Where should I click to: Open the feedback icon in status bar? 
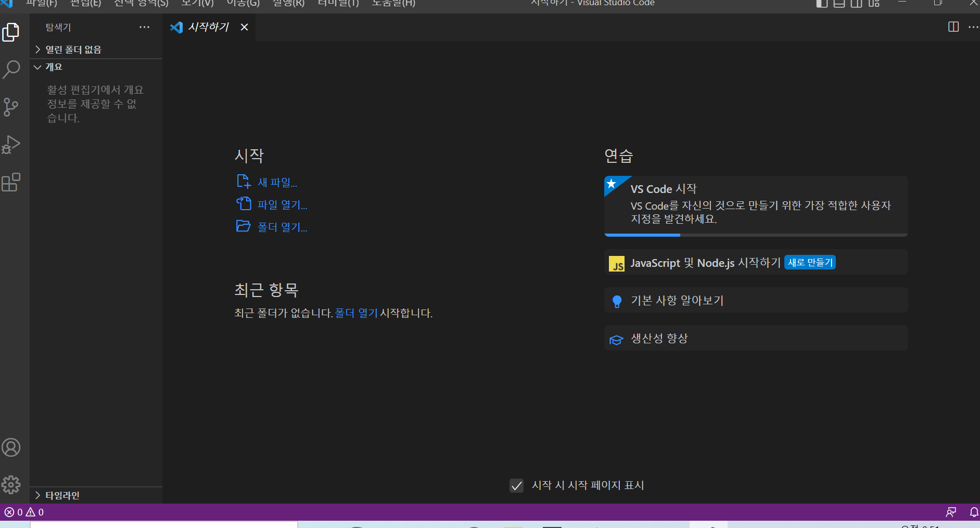951,512
